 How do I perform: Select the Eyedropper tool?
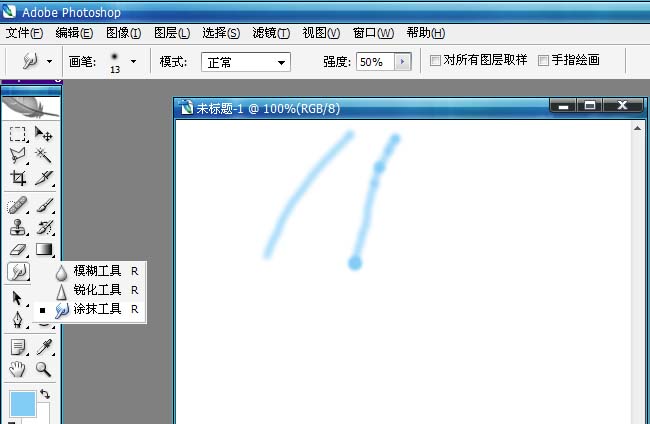[x=44, y=347]
